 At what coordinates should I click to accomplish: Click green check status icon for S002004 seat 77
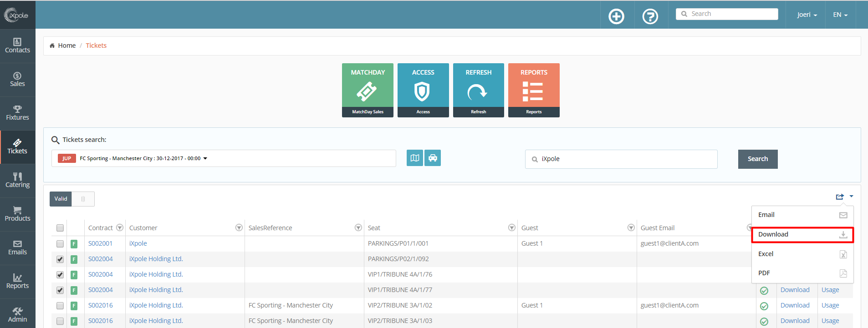pyautogui.click(x=764, y=290)
